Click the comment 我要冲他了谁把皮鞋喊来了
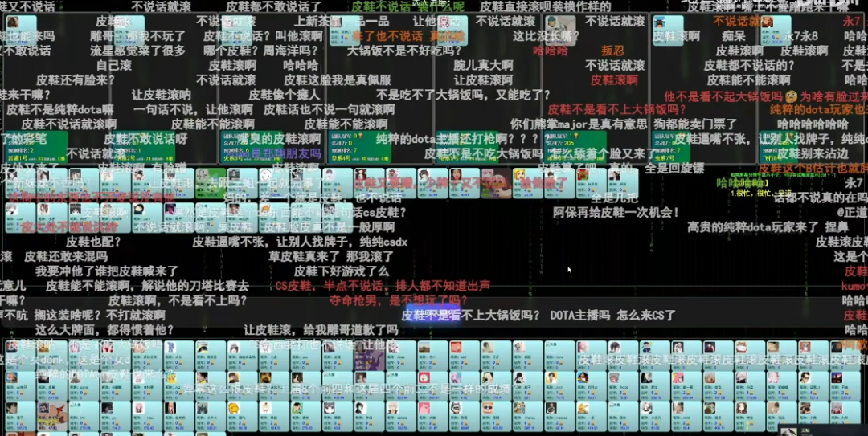Viewport: 868px width, 436px height. point(107,271)
